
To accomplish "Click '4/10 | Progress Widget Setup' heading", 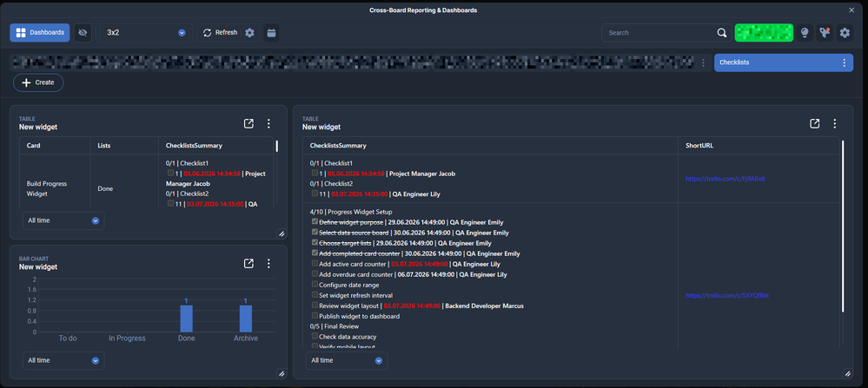I will (x=351, y=212).
